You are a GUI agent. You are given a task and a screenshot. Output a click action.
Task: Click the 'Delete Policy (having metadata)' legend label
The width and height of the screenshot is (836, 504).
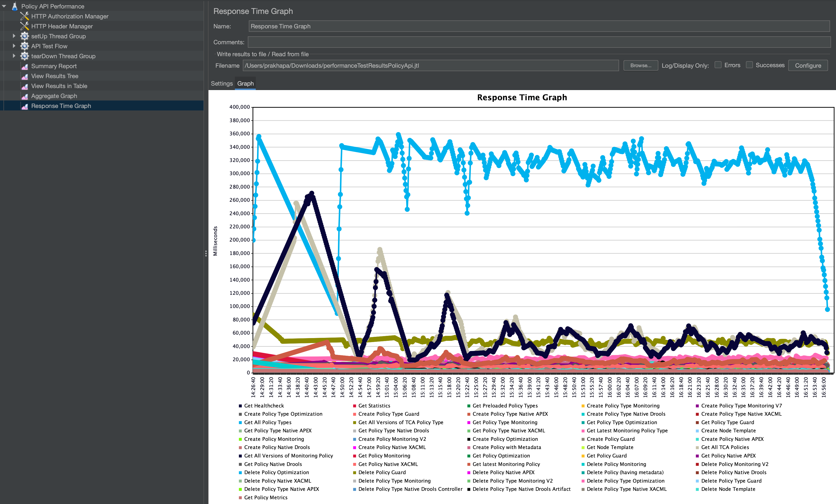coord(625,472)
